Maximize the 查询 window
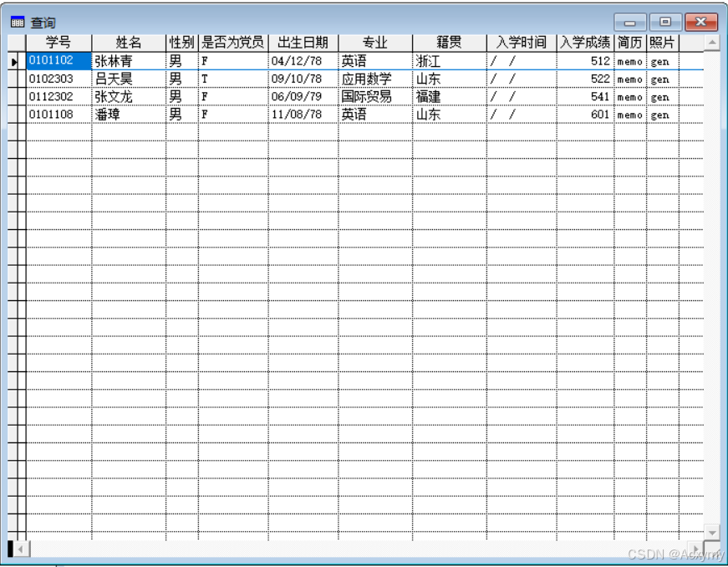This screenshot has height=567, width=728. point(665,22)
